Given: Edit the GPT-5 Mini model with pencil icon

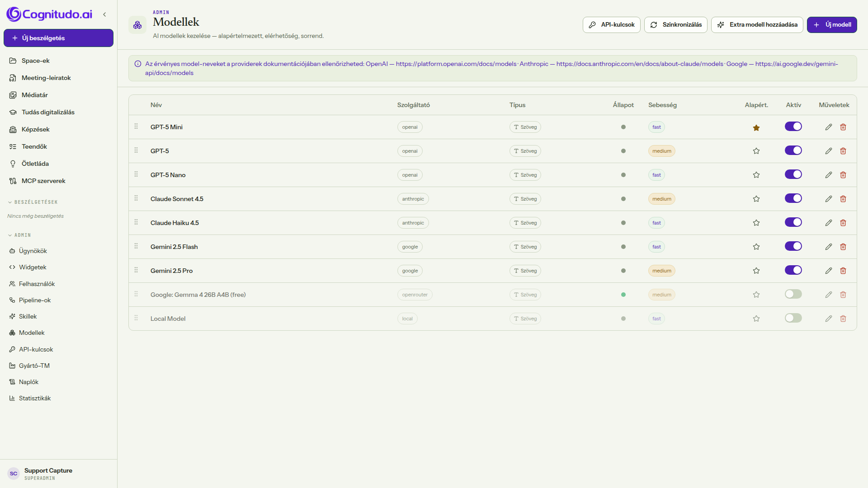Looking at the screenshot, I should [828, 127].
